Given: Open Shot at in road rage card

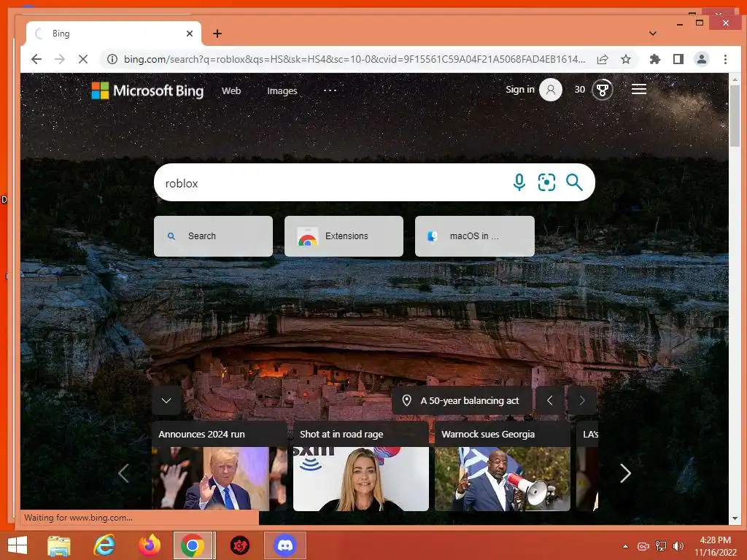Looking at the screenshot, I should point(360,466).
